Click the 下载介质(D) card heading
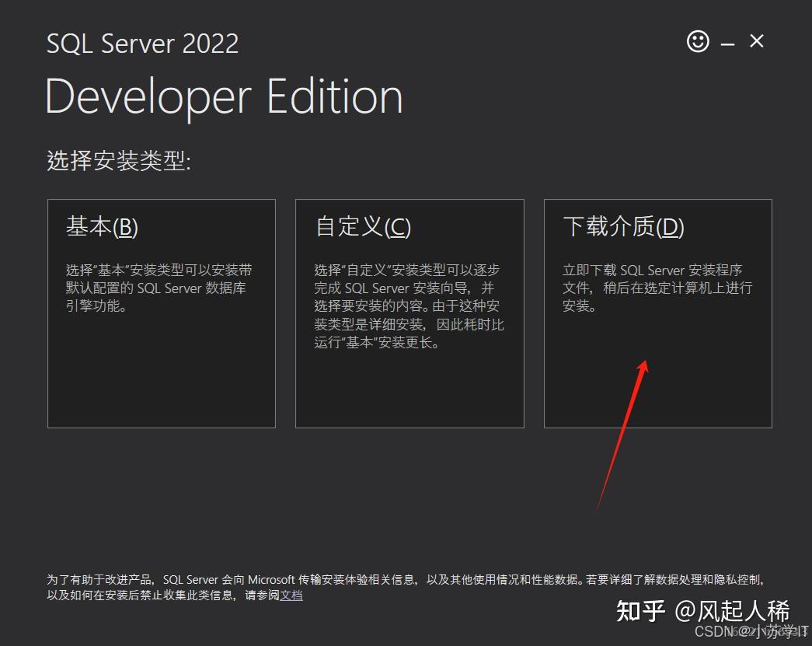 tap(622, 227)
